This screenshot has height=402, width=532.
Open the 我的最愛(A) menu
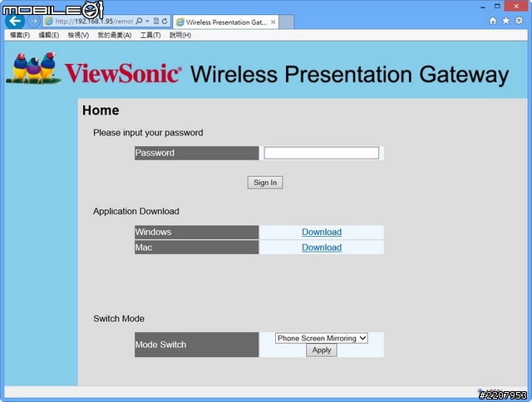[x=115, y=35]
